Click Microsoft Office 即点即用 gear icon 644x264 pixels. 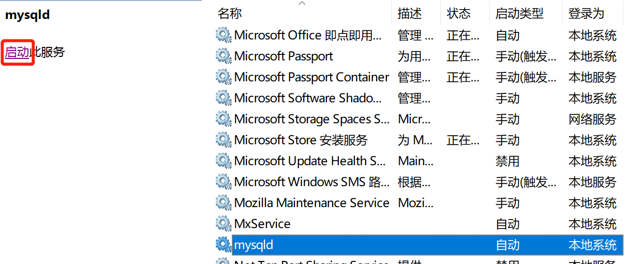223,35
